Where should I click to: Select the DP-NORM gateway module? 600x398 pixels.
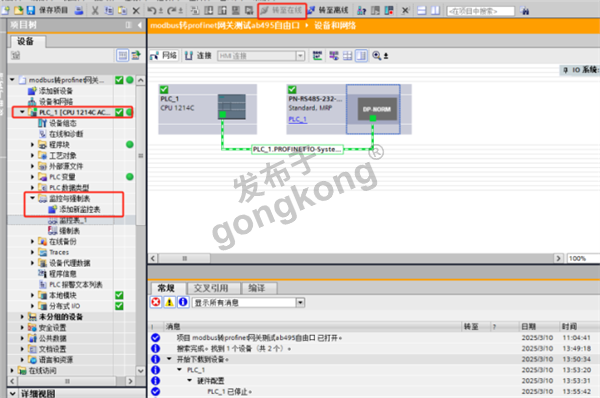tap(373, 109)
